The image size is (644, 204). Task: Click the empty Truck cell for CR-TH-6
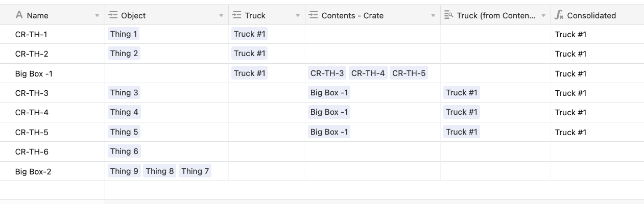pyautogui.click(x=267, y=151)
